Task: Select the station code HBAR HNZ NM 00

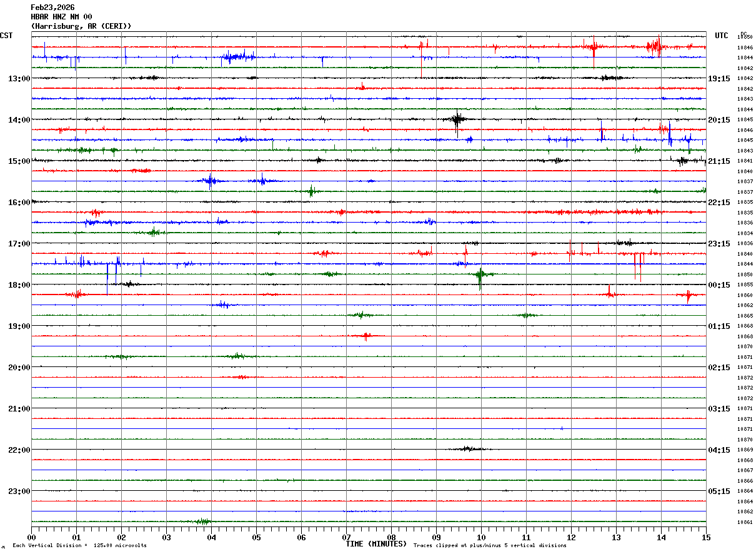Action: [x=61, y=17]
